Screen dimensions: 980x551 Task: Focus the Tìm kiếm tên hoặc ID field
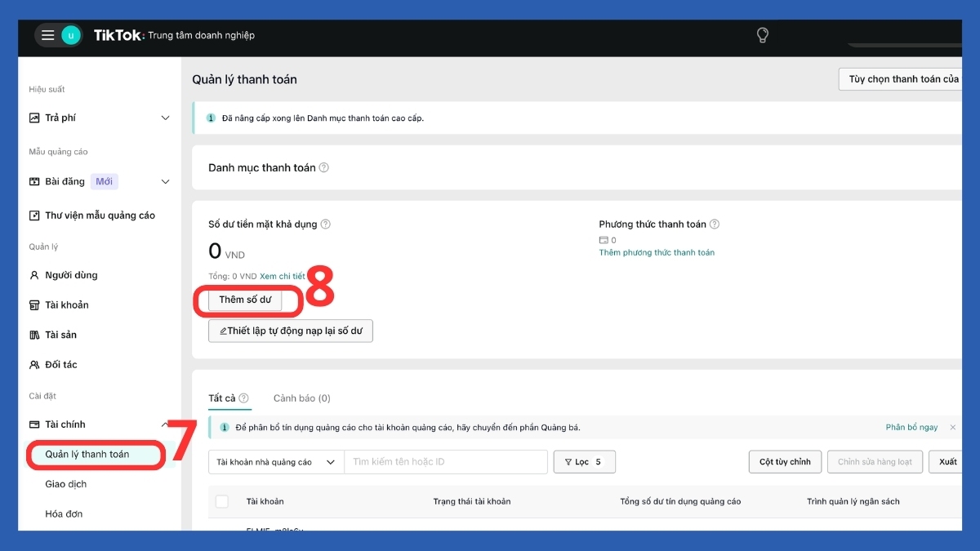pos(446,462)
